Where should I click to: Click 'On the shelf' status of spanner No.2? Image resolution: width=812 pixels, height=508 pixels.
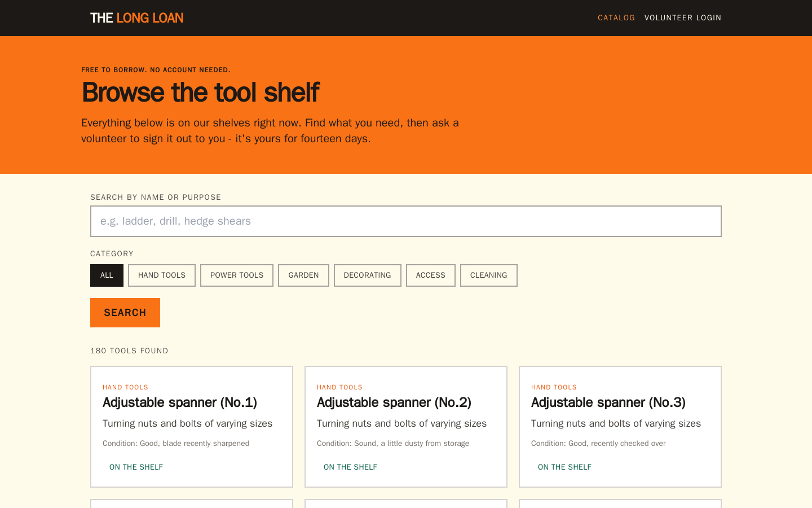[x=350, y=467]
